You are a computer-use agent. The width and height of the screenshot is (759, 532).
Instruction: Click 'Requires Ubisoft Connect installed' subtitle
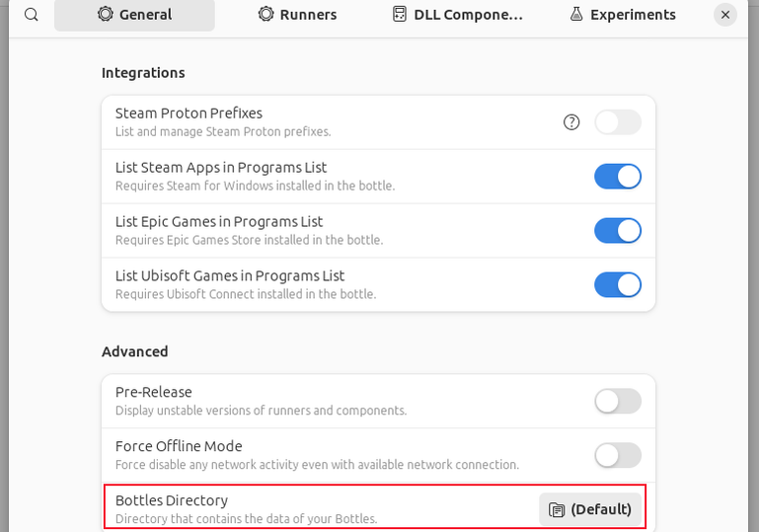tap(246, 294)
